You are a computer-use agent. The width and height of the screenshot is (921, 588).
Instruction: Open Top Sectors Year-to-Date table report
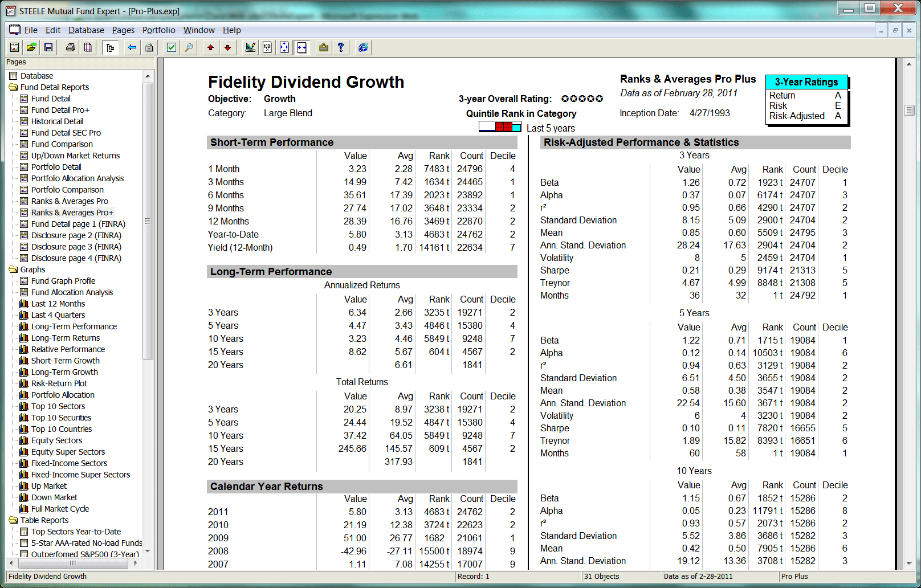pyautogui.click(x=76, y=532)
